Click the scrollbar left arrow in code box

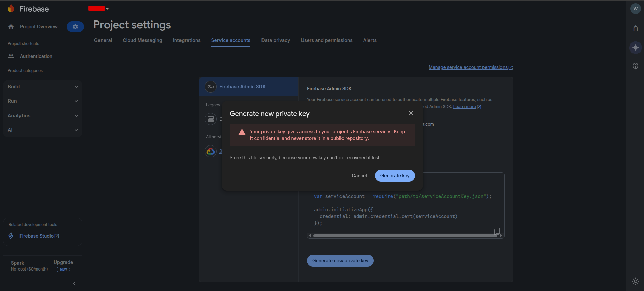tap(310, 236)
